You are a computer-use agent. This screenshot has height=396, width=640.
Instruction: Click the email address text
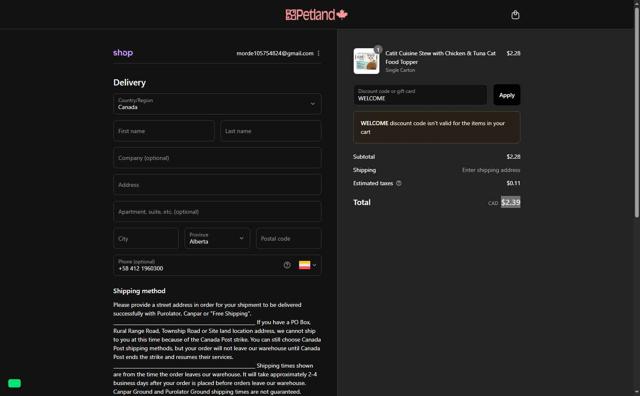coord(275,53)
